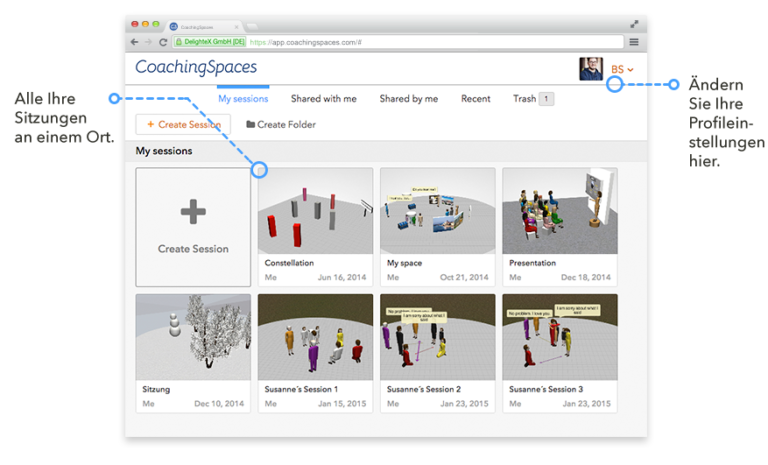The width and height of the screenshot is (768, 465).
Task: Open Susanne's Session 1 thumbnail
Action: (315, 337)
